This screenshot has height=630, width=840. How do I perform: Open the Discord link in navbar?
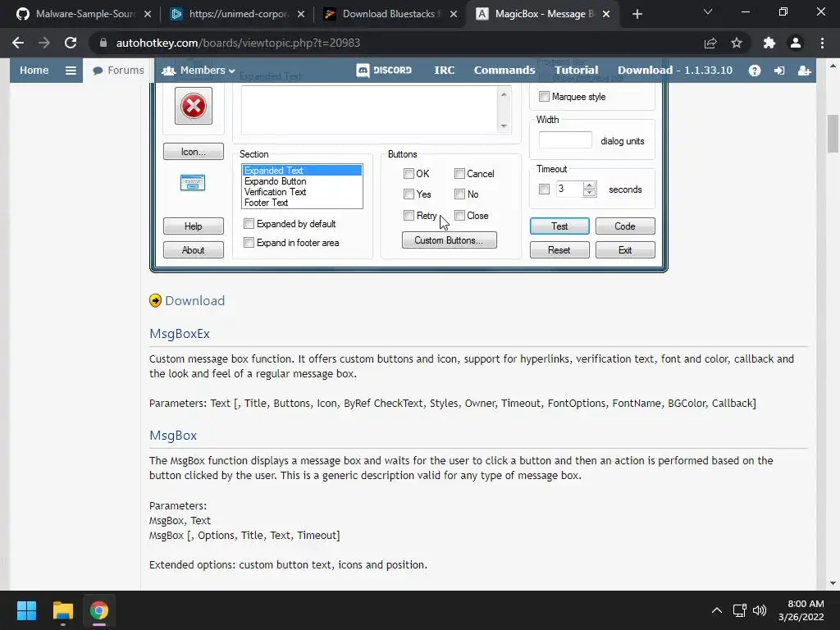pos(384,71)
